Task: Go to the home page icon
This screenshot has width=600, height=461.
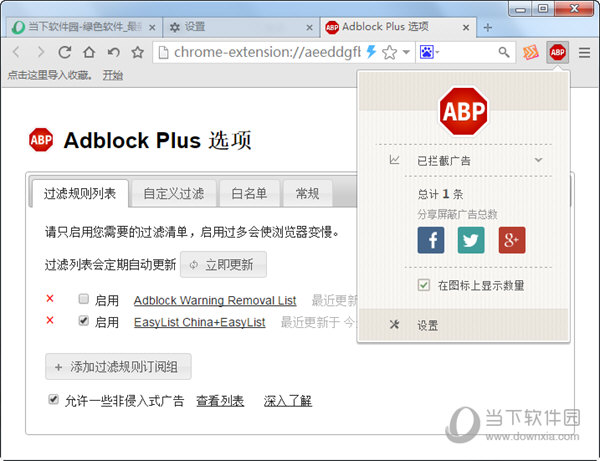Action: 89,52
